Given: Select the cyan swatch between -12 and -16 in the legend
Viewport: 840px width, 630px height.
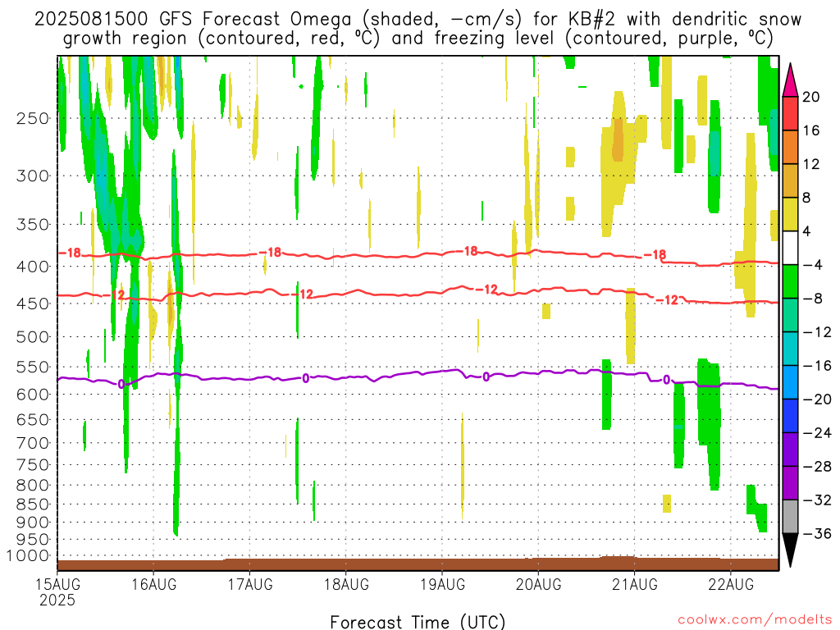Looking at the screenshot, I should [x=790, y=349].
